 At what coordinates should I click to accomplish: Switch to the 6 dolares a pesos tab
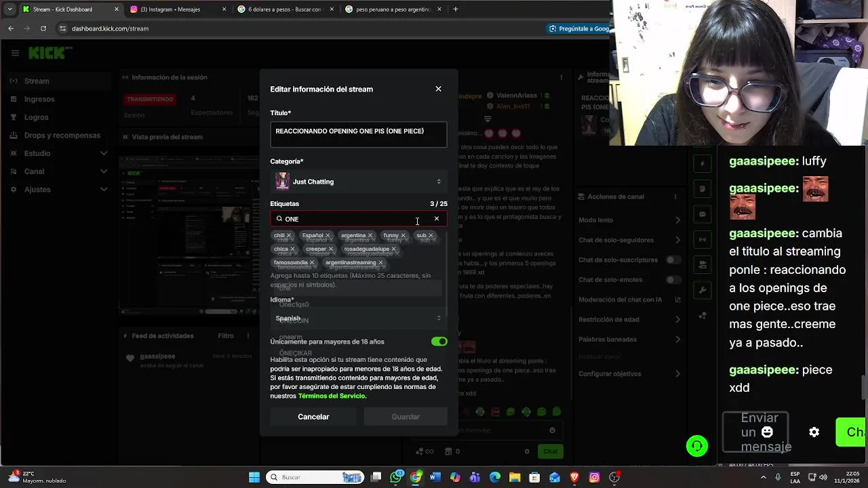point(285,9)
